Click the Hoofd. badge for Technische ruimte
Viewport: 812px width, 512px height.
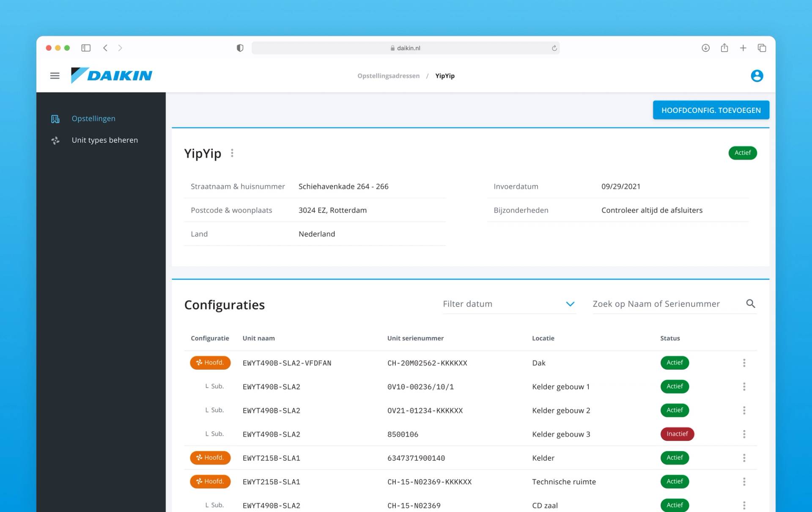tap(210, 482)
